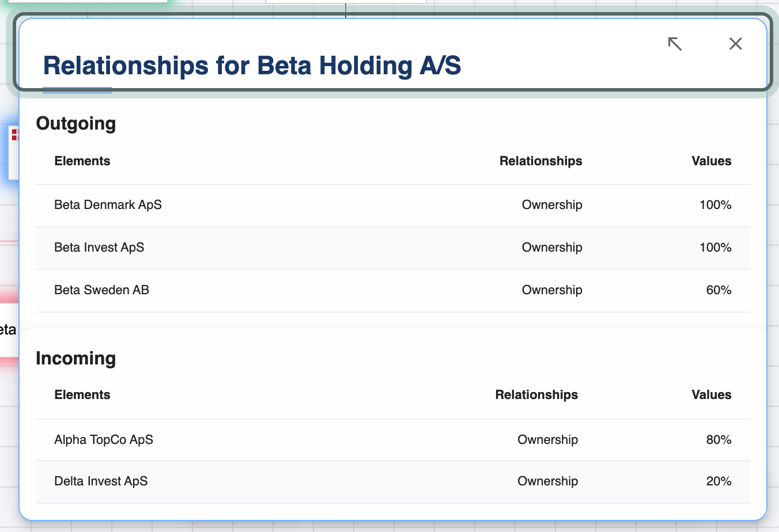Click the Relationships column header under Outgoing

tap(541, 161)
